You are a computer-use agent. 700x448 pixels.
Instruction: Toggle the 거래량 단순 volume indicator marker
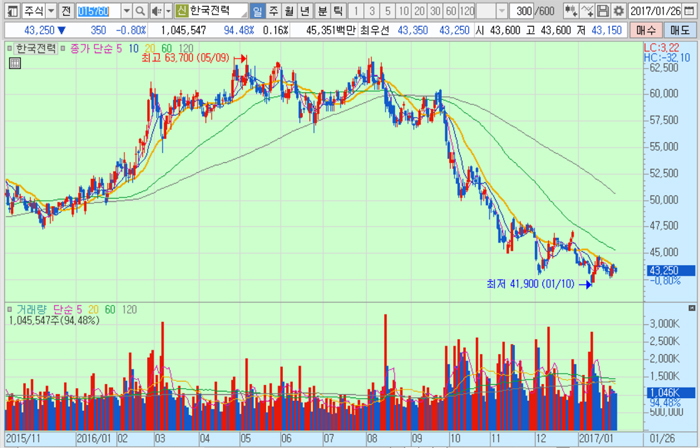click(9, 309)
